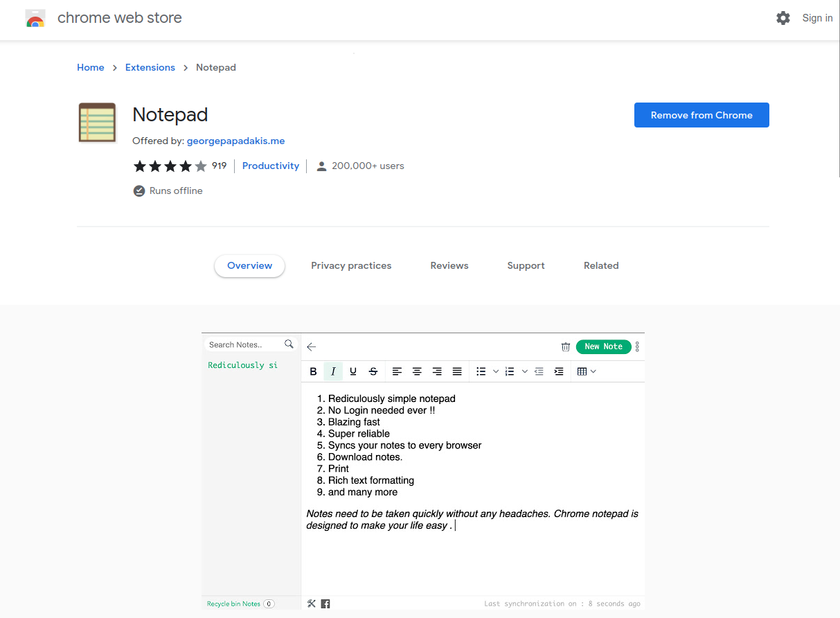Open the Support tab
The image size is (840, 618).
[x=526, y=266]
